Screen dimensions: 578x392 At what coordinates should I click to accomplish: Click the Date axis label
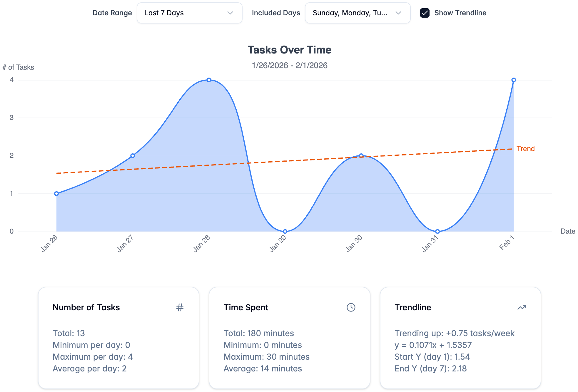click(568, 231)
